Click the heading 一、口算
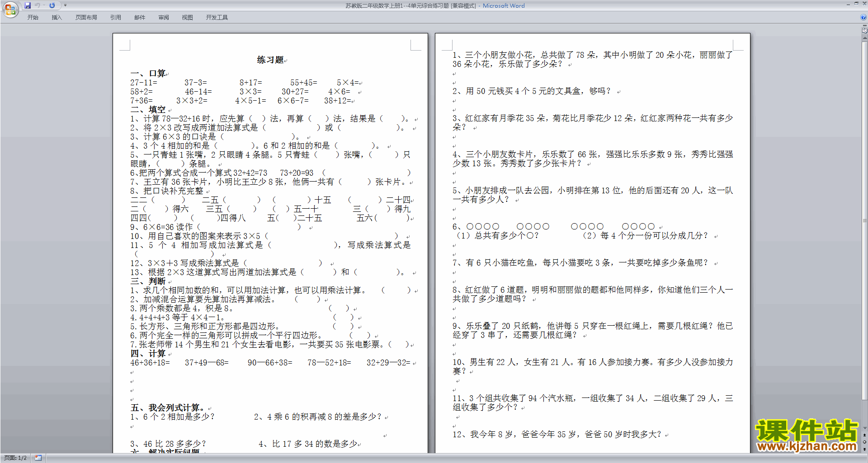 tap(148, 74)
